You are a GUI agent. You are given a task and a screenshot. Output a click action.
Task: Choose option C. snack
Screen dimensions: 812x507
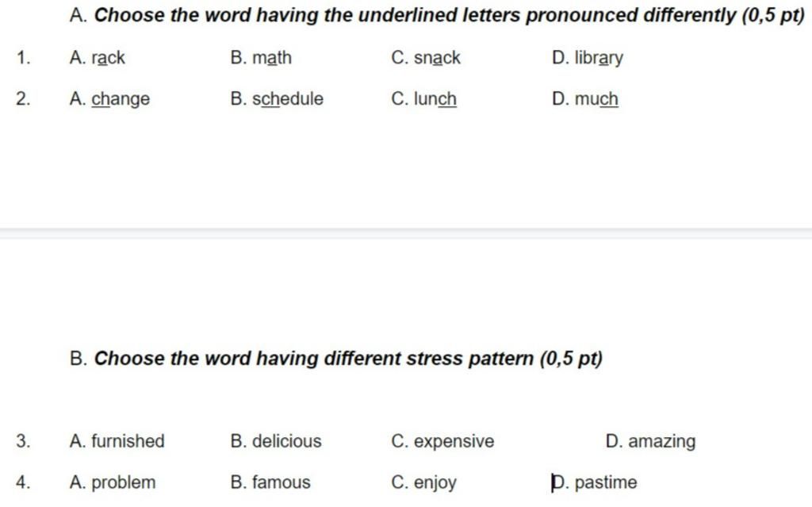point(426,58)
